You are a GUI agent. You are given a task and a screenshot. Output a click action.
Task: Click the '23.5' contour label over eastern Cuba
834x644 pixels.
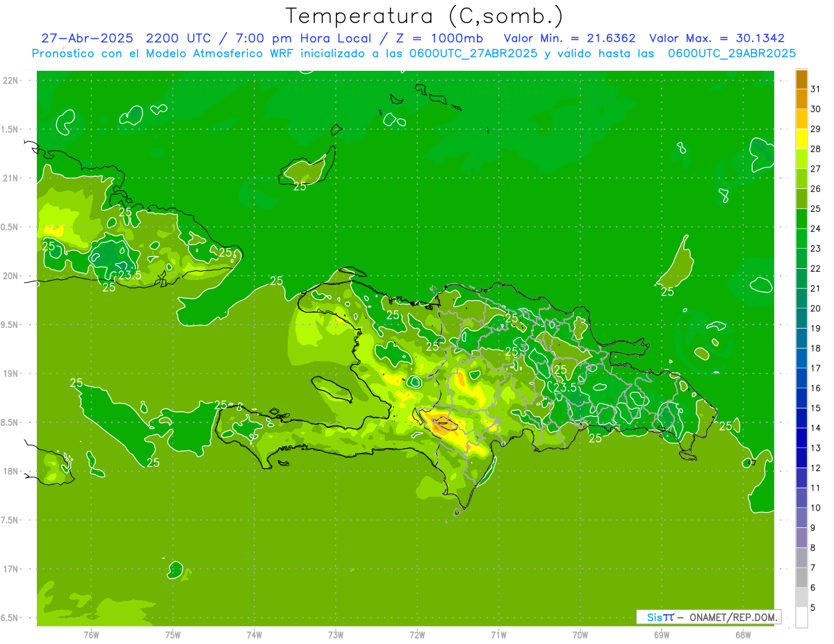pos(130,275)
